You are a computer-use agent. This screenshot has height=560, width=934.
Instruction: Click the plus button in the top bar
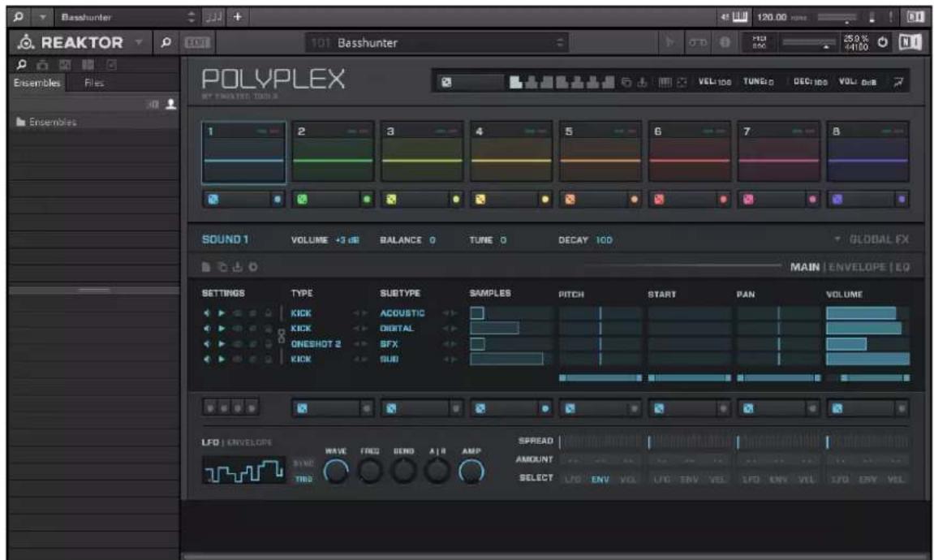coord(237,17)
